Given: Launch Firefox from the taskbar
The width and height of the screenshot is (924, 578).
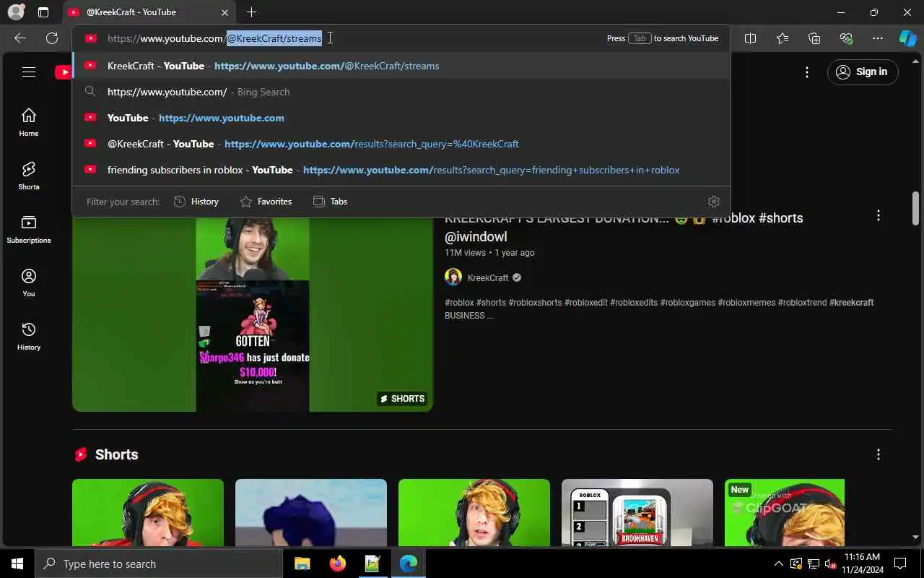Looking at the screenshot, I should pyautogui.click(x=337, y=564).
